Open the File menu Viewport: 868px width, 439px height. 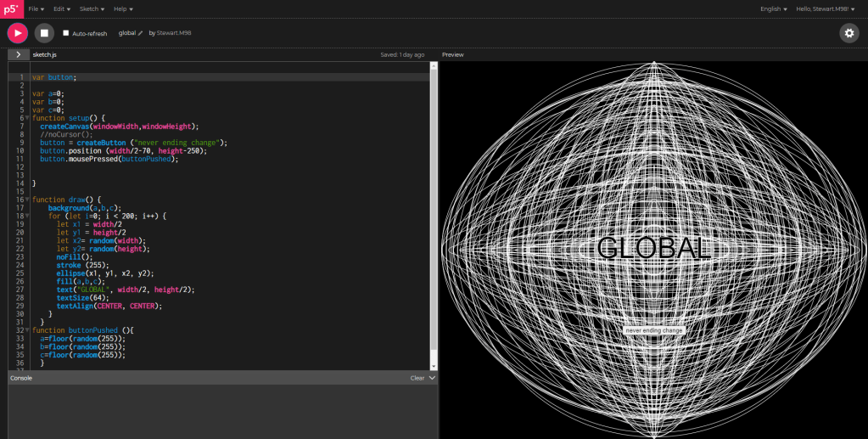click(36, 8)
